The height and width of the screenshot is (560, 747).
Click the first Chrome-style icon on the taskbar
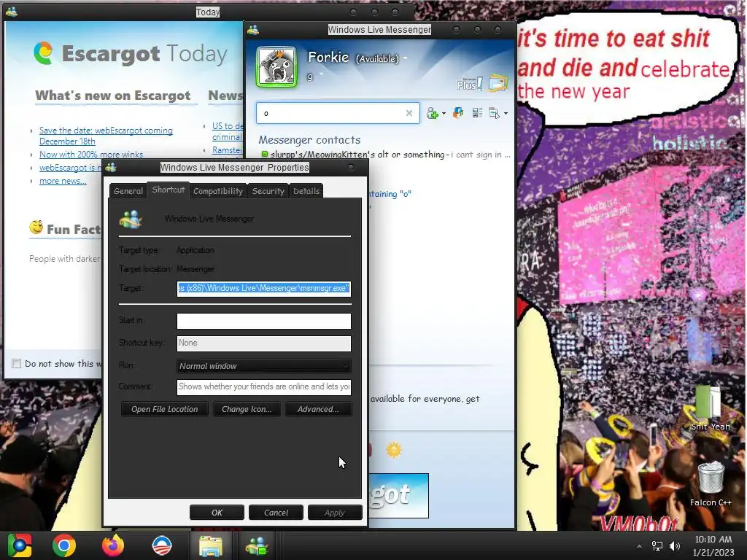pos(20,545)
